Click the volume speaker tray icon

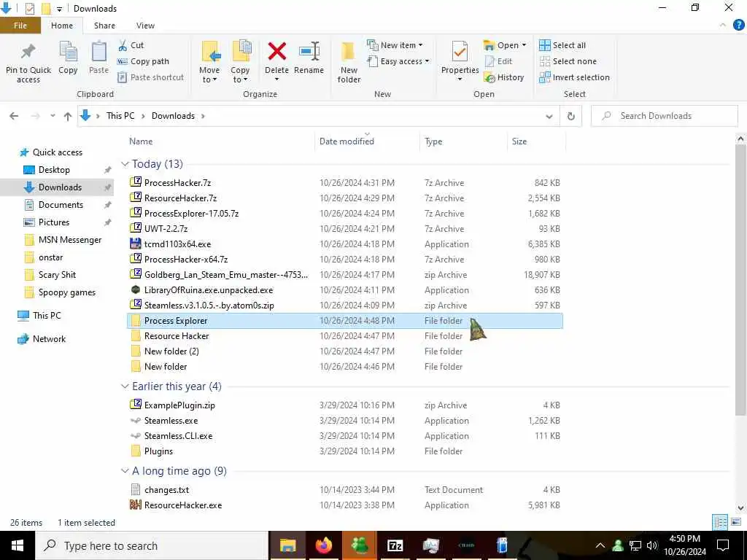pos(651,545)
